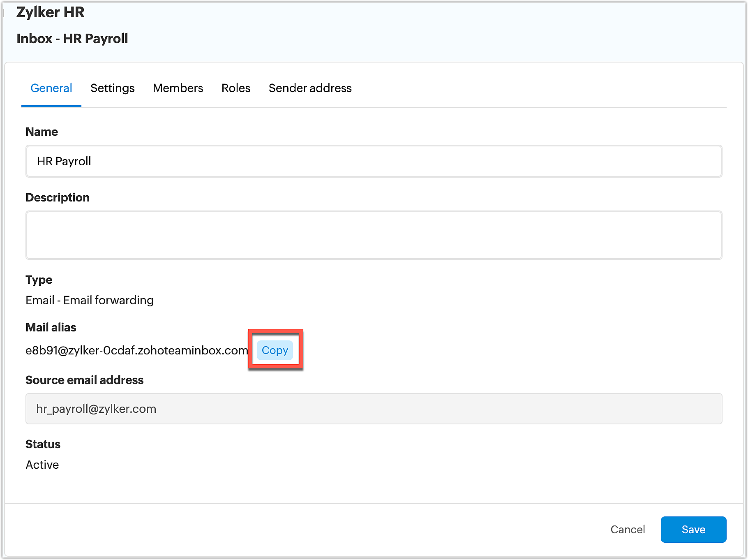Focus the empty Description text box
The width and height of the screenshot is (748, 560).
coord(373,235)
